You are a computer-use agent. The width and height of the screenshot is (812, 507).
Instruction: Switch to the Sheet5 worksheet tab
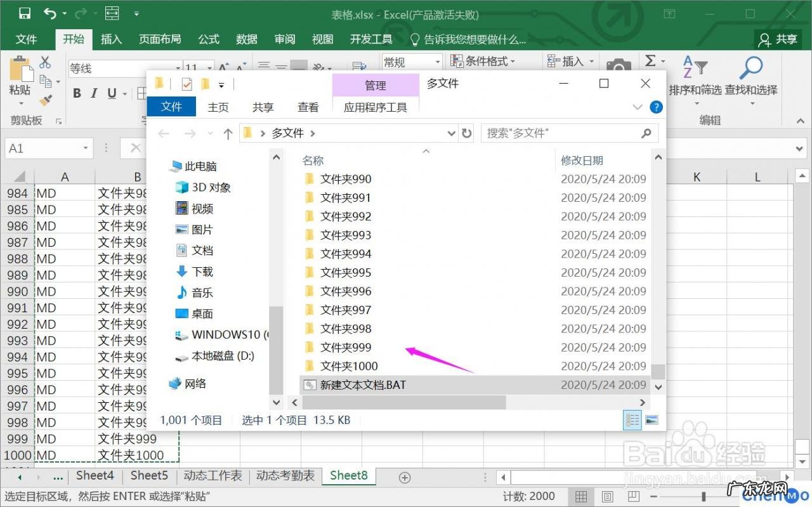pos(148,475)
